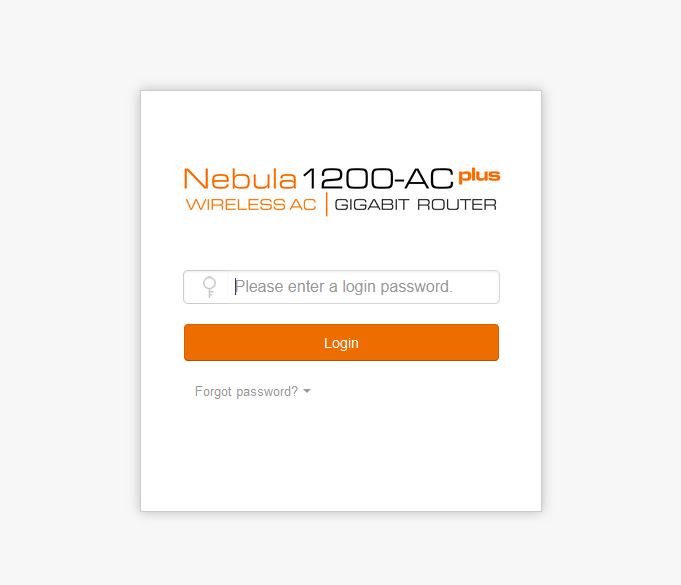Image resolution: width=681 pixels, height=585 pixels.
Task: Click the orange Login button
Action: point(341,343)
